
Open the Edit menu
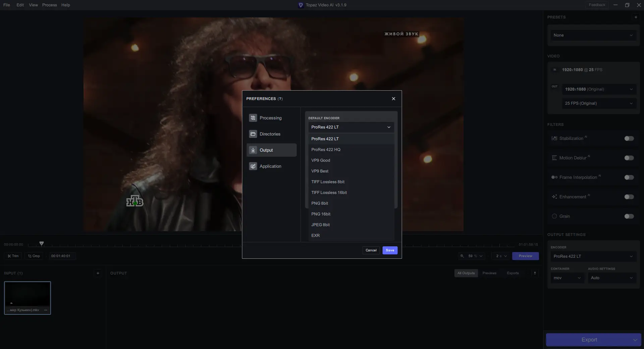coord(20,5)
